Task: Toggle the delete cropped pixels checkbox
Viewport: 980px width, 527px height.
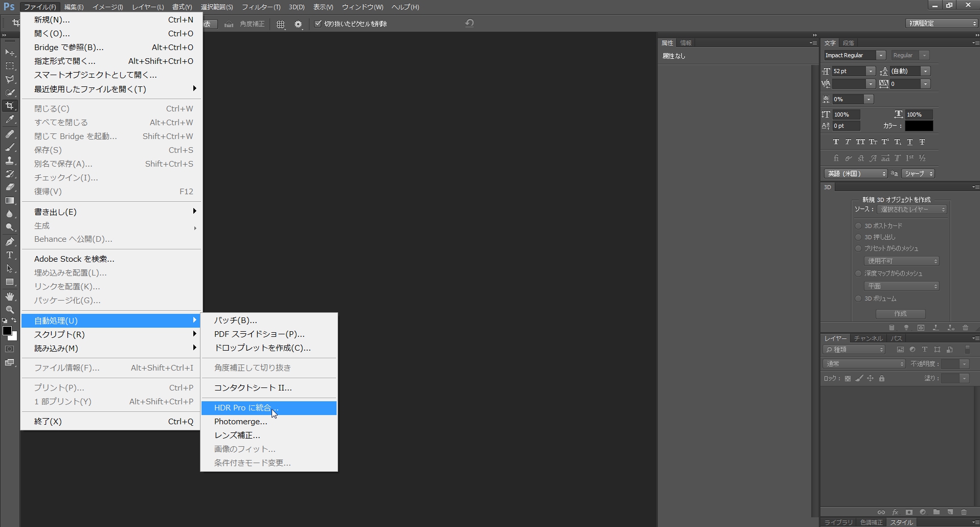Action: point(318,24)
